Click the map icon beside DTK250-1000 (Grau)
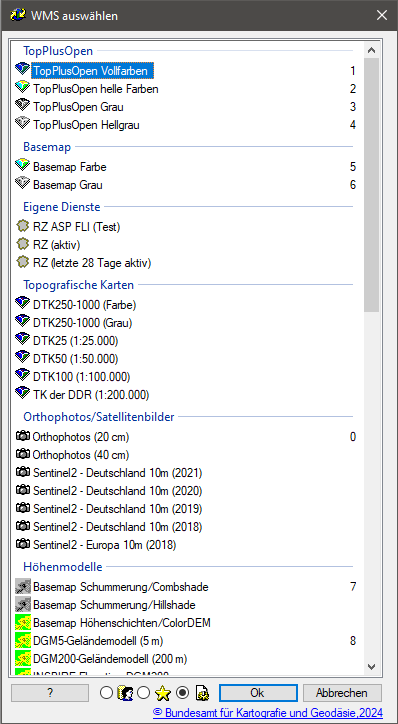The width and height of the screenshot is (398, 724). (x=22, y=322)
